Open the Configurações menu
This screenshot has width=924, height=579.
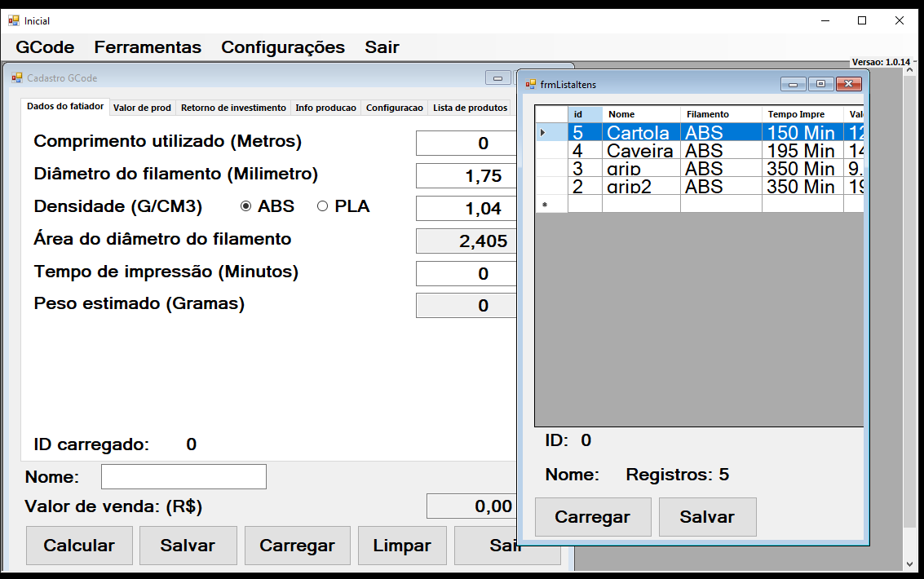[283, 47]
